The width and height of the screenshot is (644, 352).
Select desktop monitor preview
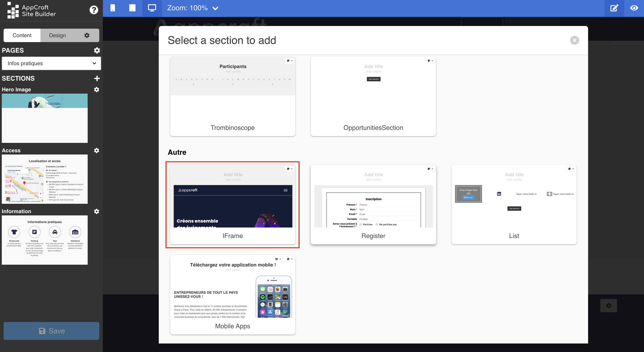point(152,8)
